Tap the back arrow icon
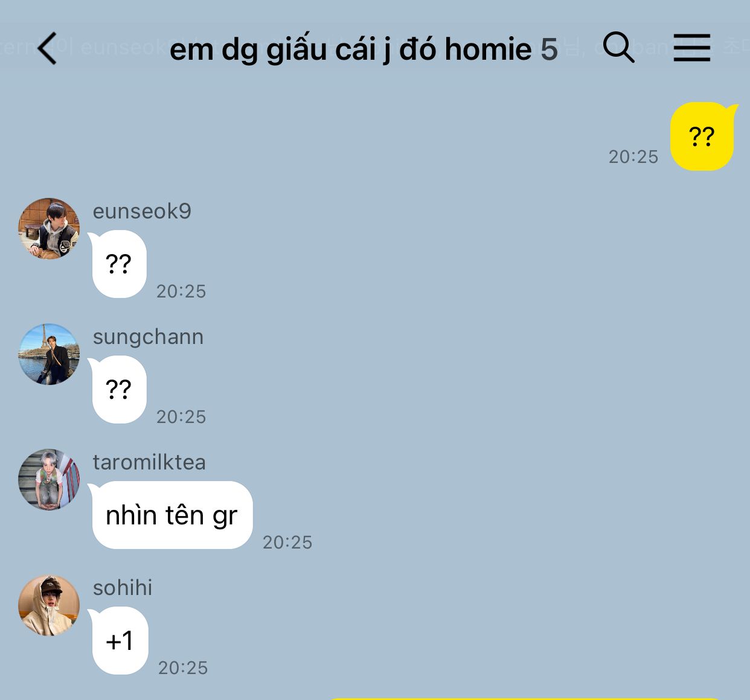750x700 pixels. pos(47,48)
